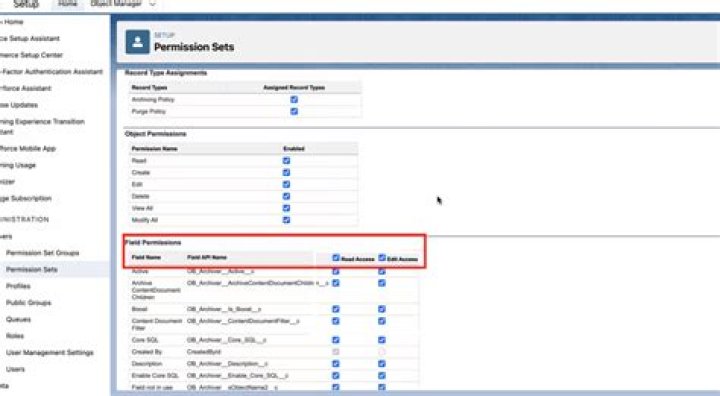Open Release Updates sidebar link

click(x=19, y=105)
